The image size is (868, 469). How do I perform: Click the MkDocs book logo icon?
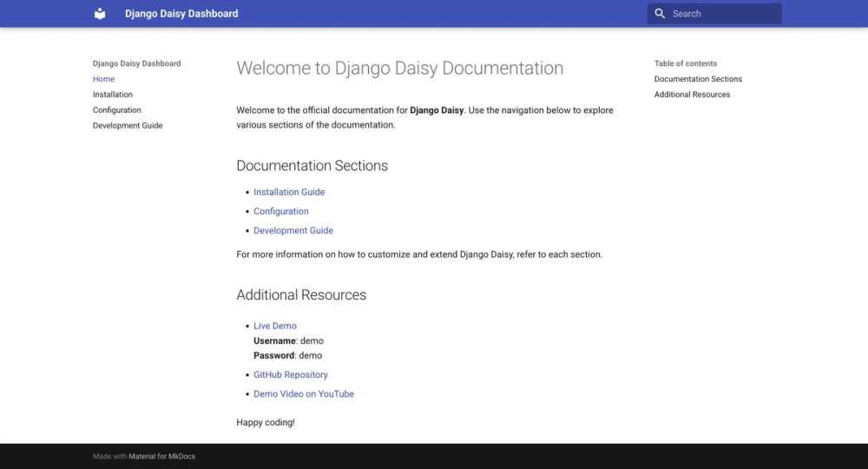[100, 14]
